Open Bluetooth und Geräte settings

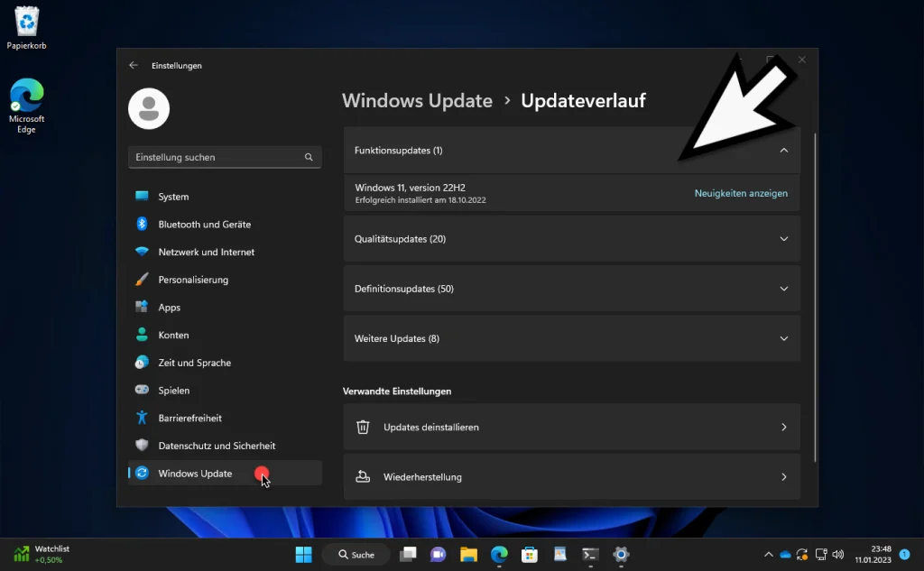225,224
